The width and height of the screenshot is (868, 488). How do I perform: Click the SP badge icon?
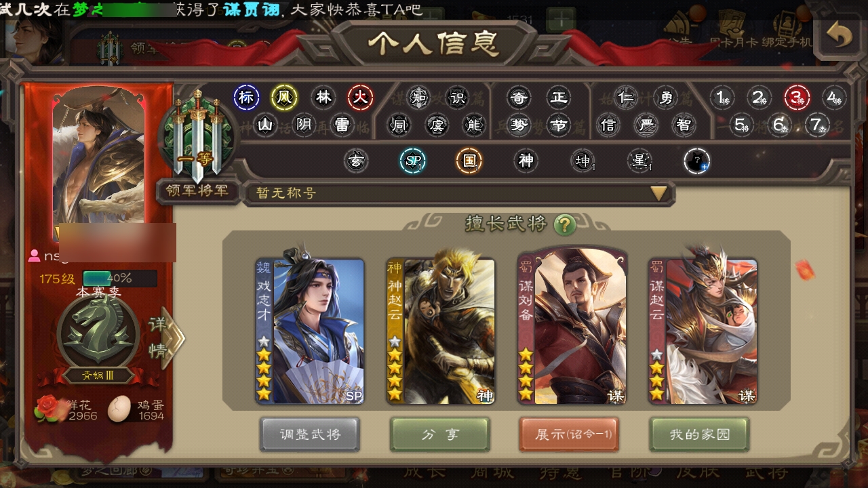point(412,161)
